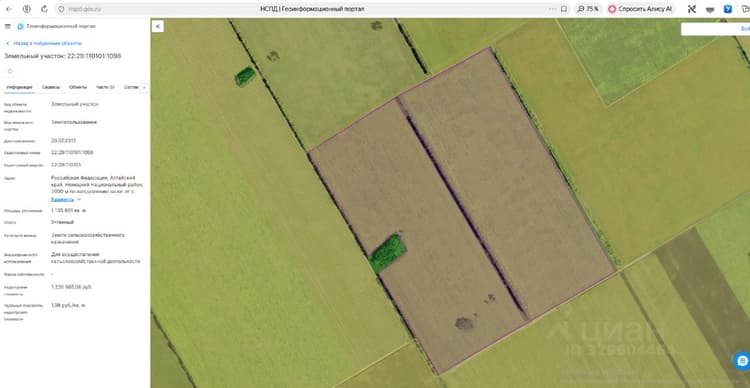Click the site protection shield icon in address bar

click(60, 9)
